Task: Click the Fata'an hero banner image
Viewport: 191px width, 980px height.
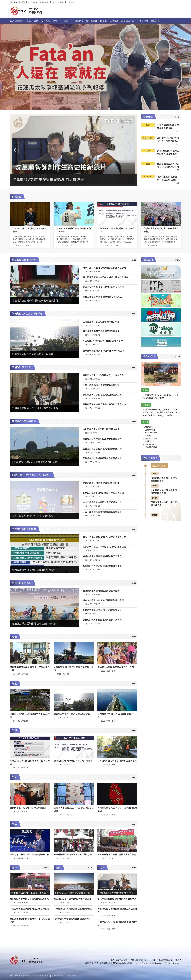Action: click(x=95, y=67)
